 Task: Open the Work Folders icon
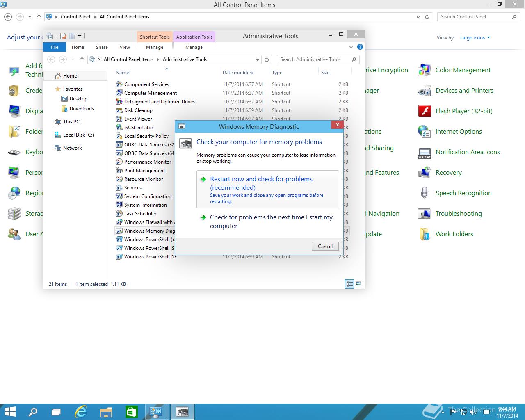coord(425,234)
